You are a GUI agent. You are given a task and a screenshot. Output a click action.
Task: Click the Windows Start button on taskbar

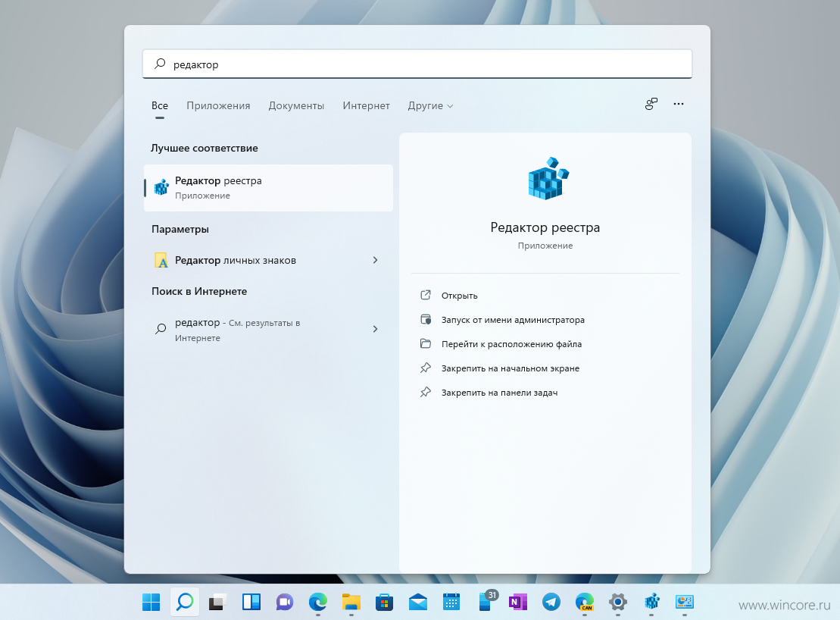(x=151, y=602)
